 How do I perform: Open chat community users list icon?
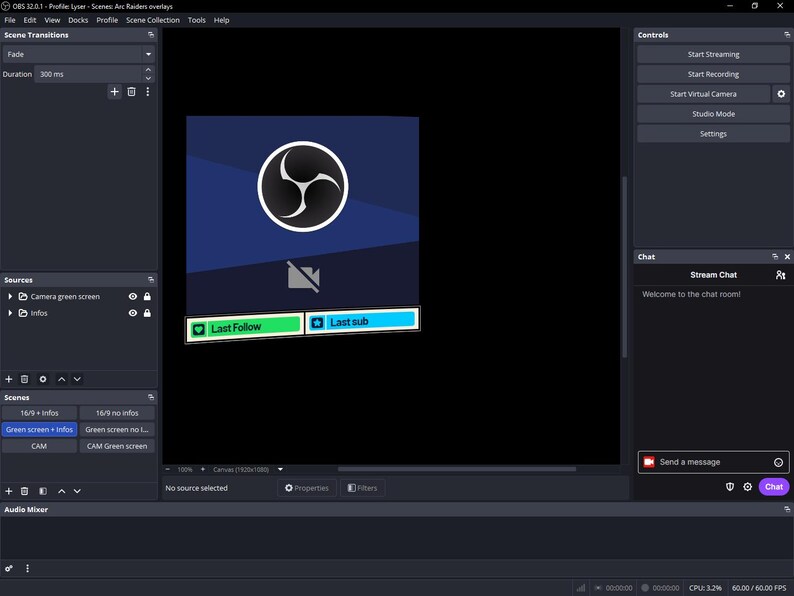coord(780,275)
